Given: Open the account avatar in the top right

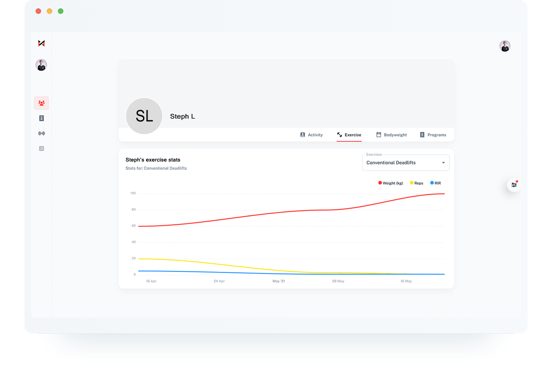Looking at the screenshot, I should click(505, 46).
